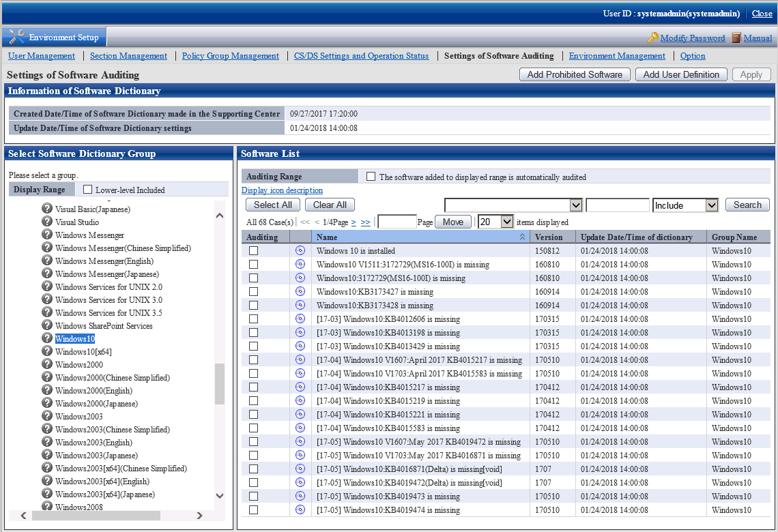
Task: Switch to Policy Group Management
Action: pos(230,55)
